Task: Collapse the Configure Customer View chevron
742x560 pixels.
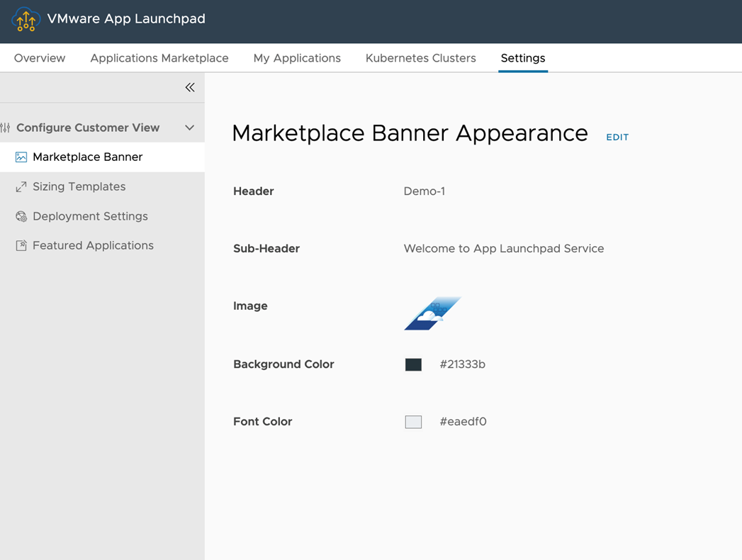Action: 189,128
